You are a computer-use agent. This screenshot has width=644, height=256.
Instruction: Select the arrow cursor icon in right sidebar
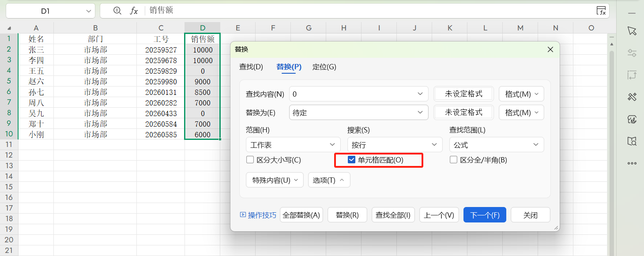coord(632,31)
